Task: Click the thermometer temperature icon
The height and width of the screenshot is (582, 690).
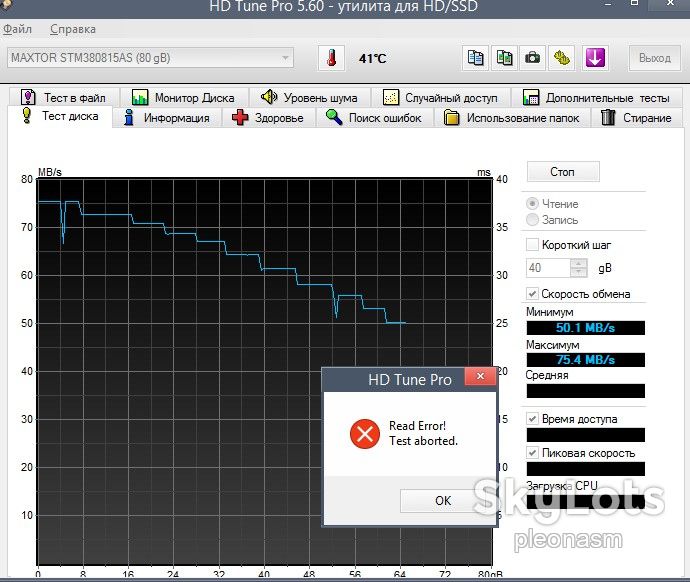Action: click(331, 58)
